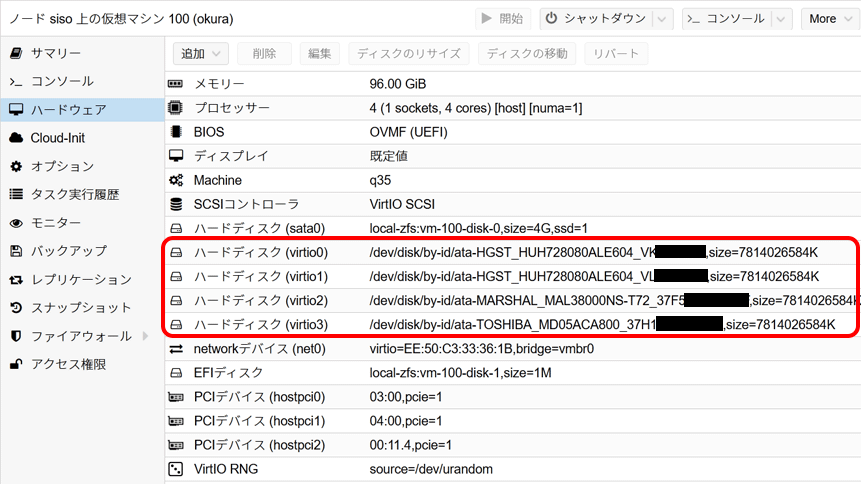Click the Permissions unlock icon in sidebar
The width and height of the screenshot is (861, 484).
click(16, 364)
